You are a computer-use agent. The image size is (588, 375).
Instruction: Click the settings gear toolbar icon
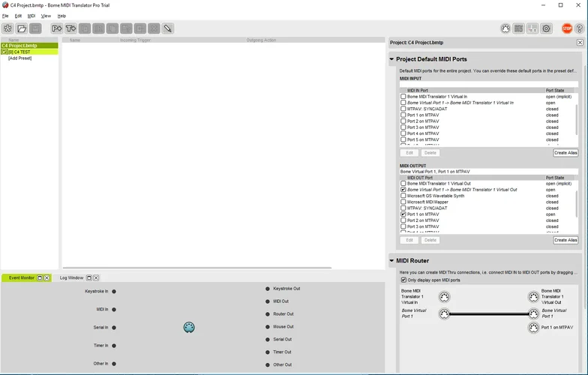pos(546,28)
